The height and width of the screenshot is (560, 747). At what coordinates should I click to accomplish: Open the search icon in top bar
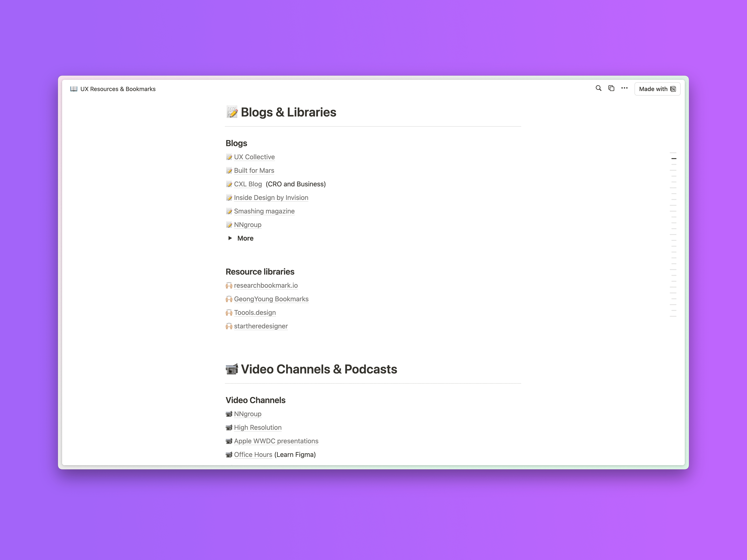(598, 88)
